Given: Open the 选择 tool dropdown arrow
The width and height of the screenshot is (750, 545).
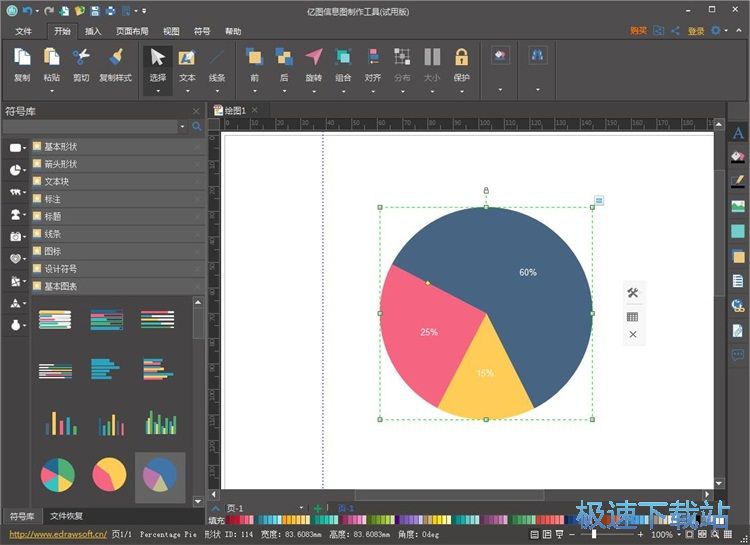Looking at the screenshot, I should coord(158,91).
